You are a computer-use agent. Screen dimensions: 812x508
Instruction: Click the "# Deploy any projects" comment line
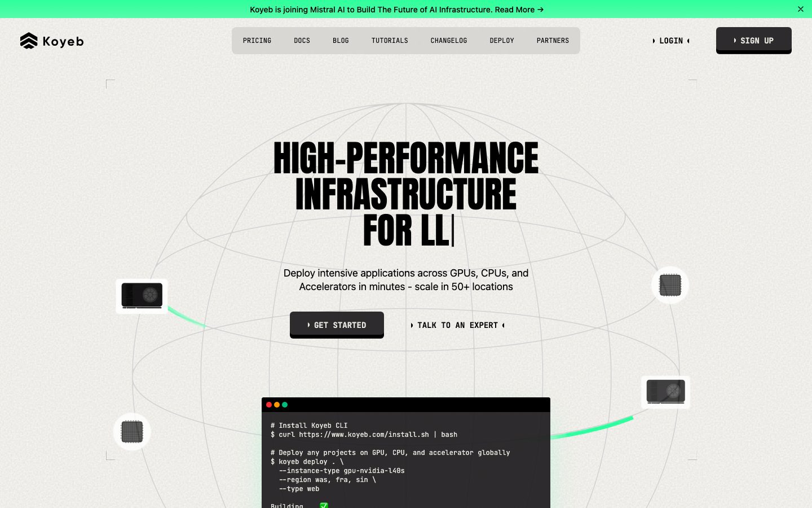(390, 453)
